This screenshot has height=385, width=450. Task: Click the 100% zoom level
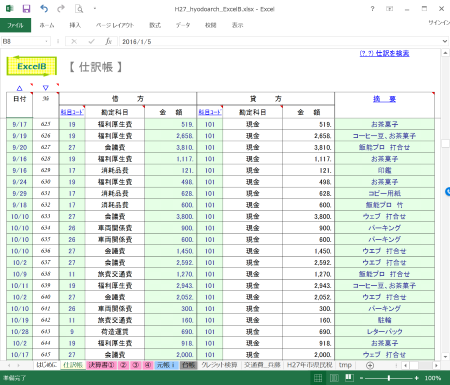pyautogui.click(x=433, y=378)
